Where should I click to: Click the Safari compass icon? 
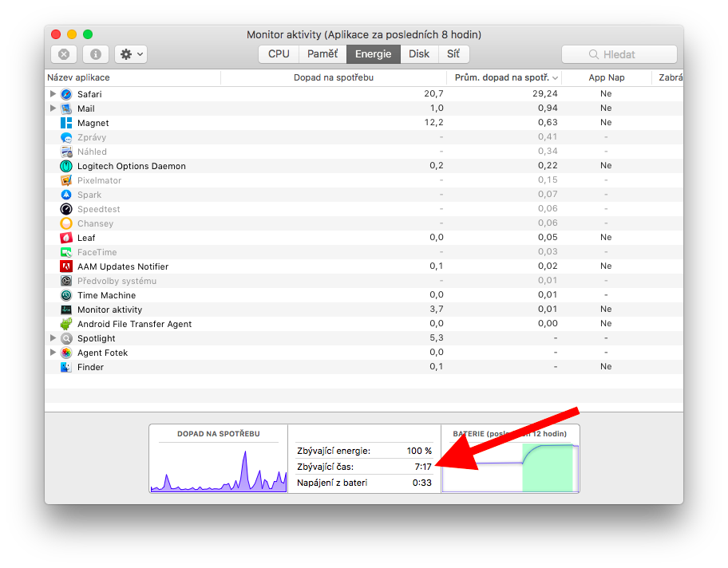[66, 94]
